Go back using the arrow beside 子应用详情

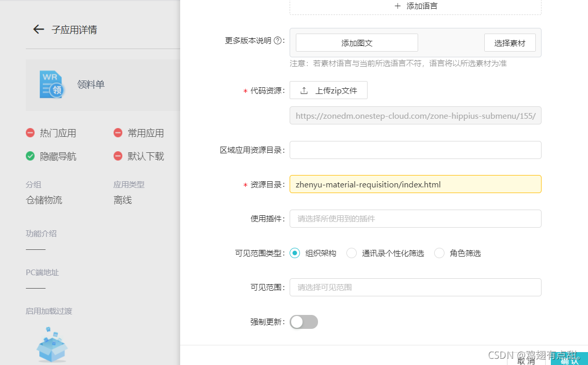tap(39, 29)
